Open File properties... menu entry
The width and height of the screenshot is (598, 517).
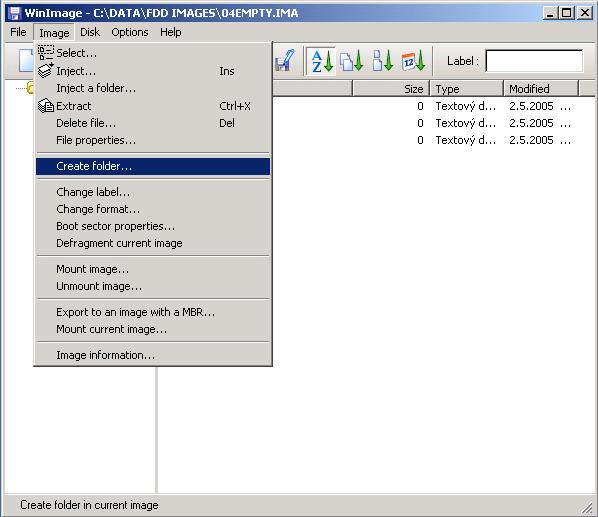(153, 140)
